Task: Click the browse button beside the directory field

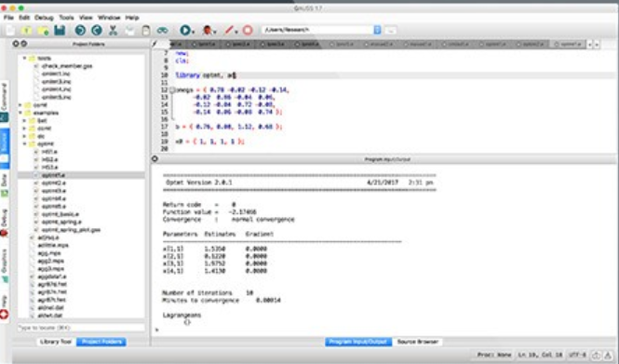Action: coord(390,30)
